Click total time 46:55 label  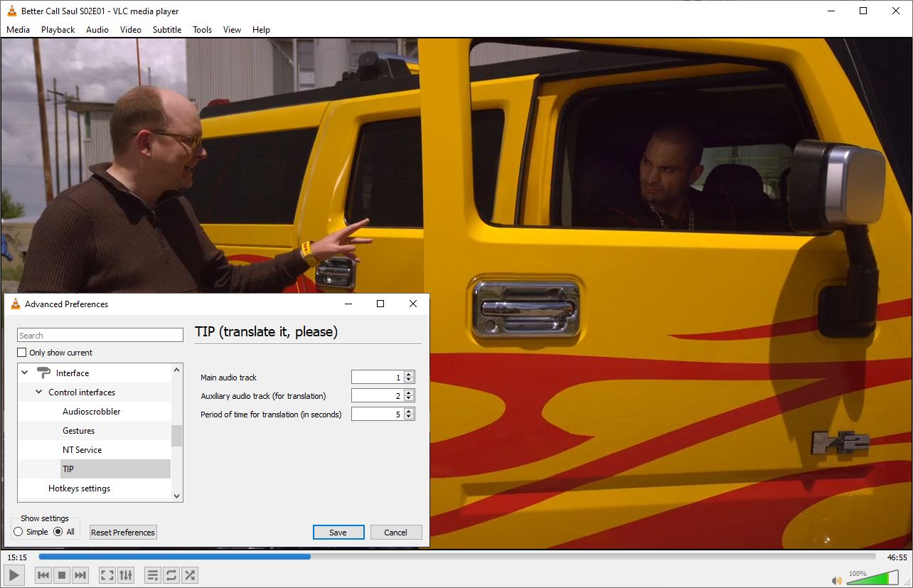pos(897,557)
